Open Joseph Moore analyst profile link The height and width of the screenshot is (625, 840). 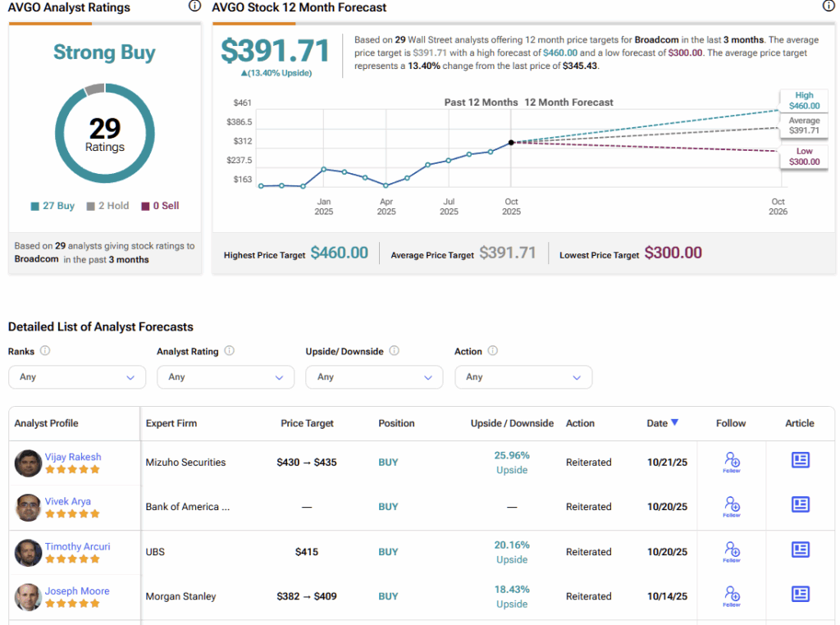point(77,591)
